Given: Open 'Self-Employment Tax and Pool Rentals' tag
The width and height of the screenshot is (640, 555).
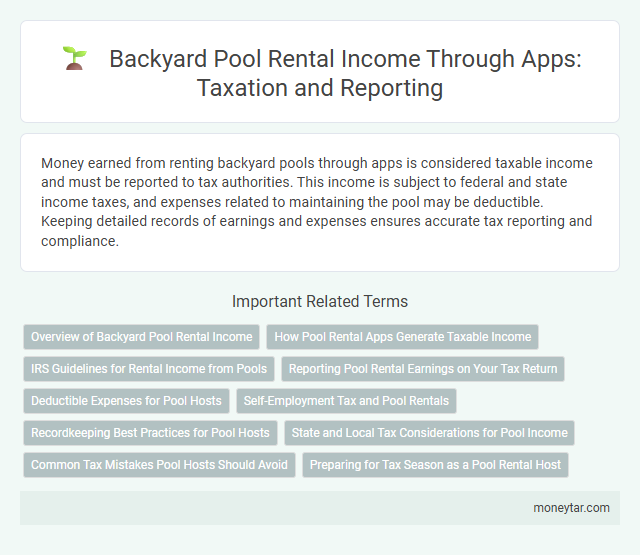Looking at the screenshot, I should pyautogui.click(x=346, y=401).
